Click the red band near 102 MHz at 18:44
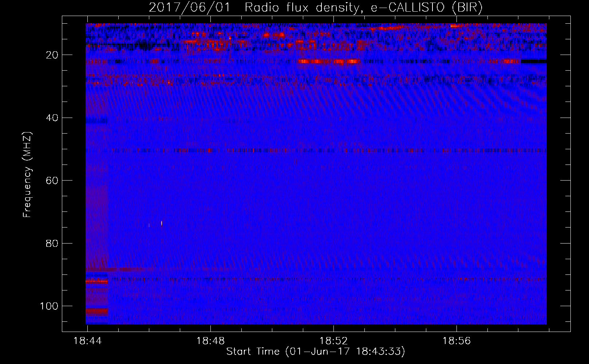Screen dimensions: 589x364 tap(97, 311)
